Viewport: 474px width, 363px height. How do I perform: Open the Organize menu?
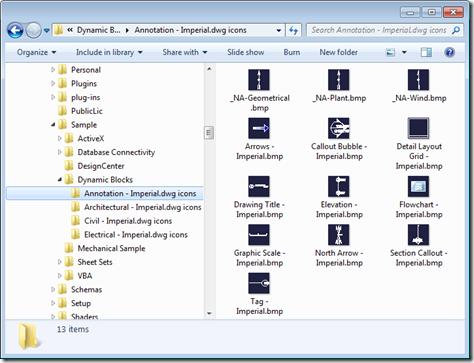pyautogui.click(x=36, y=52)
